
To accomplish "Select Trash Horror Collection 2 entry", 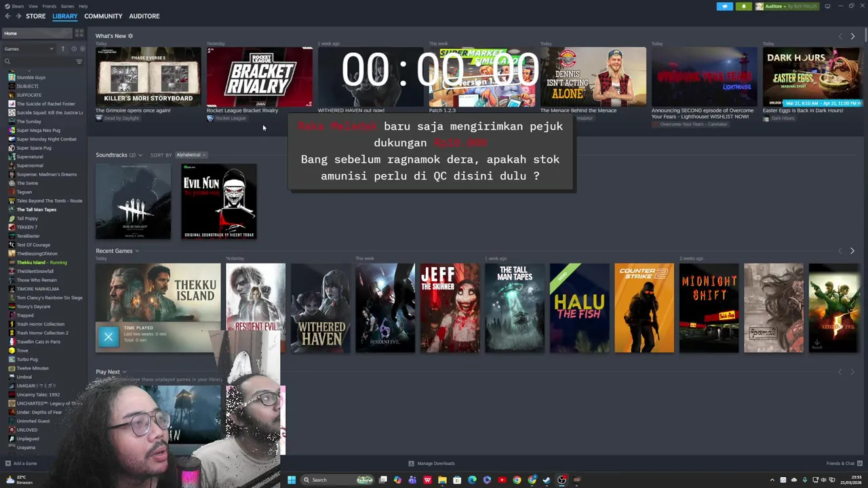I will click(43, 333).
